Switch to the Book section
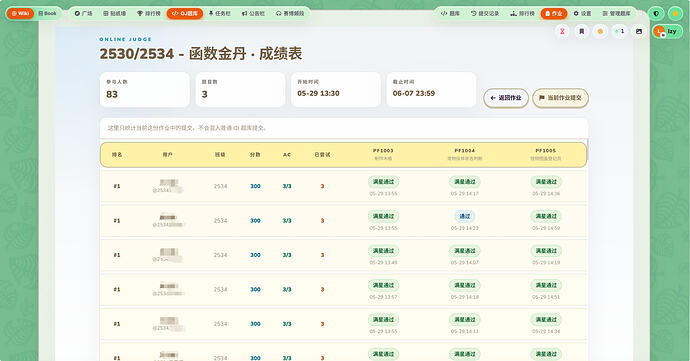The height and width of the screenshot is (361, 690). pos(48,13)
